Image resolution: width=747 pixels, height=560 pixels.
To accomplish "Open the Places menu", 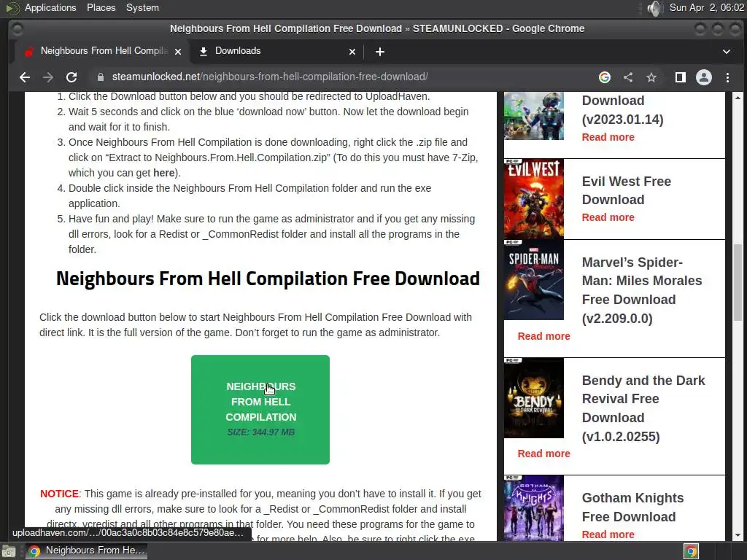I will coord(101,7).
